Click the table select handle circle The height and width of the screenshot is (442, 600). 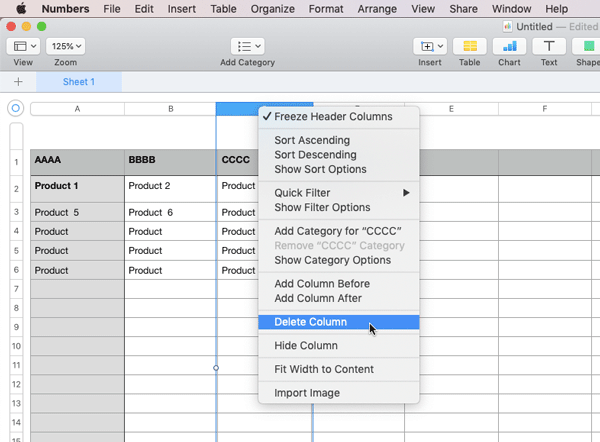click(15, 108)
